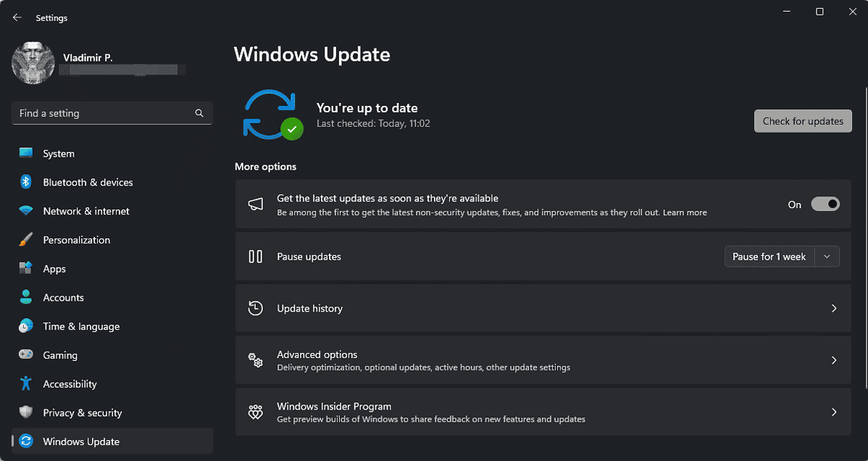Click the search magnifier icon
This screenshot has width=868, height=461.
(199, 113)
